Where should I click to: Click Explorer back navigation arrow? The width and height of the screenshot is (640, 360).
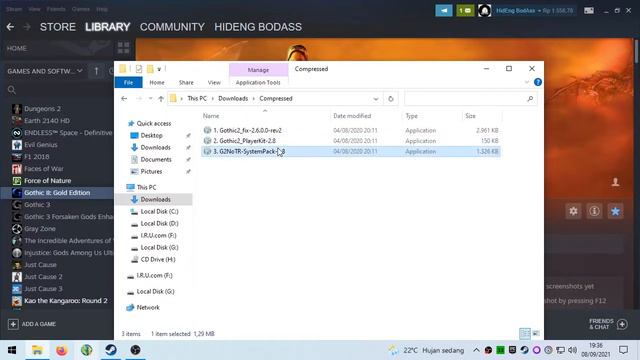click(124, 99)
